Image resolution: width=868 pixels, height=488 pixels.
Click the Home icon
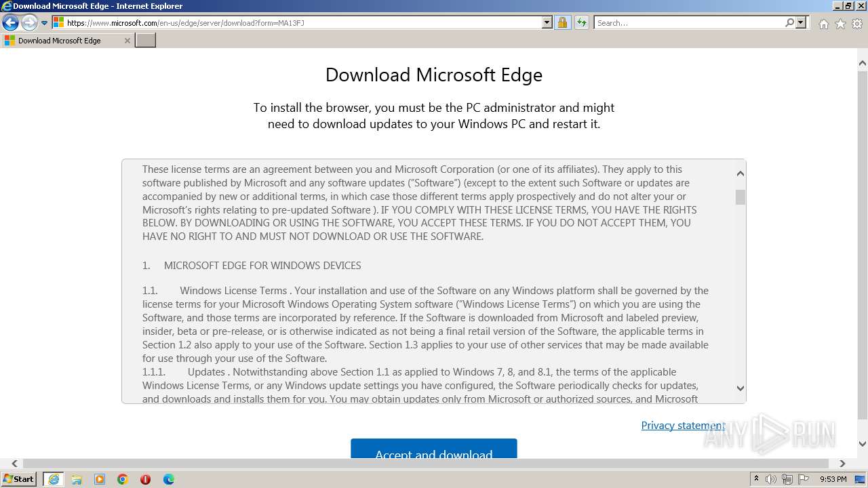click(823, 24)
